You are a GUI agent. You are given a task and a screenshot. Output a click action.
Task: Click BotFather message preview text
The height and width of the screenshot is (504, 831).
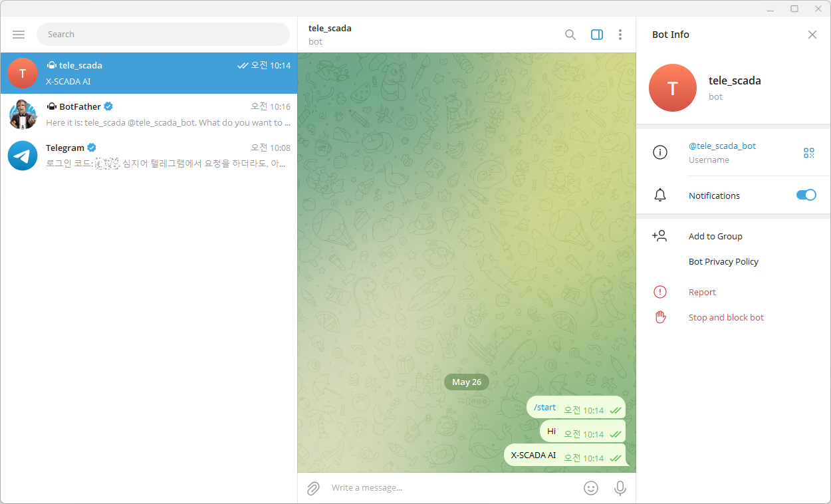(168, 123)
